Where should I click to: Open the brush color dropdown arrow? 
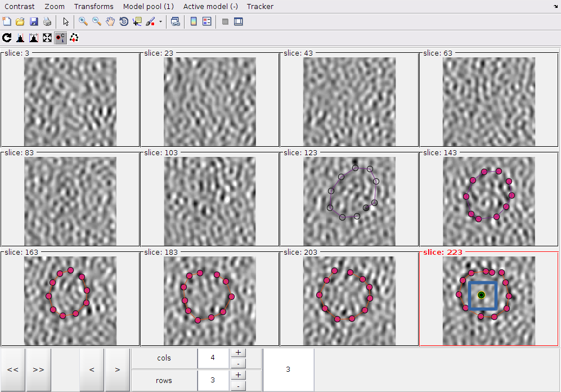[160, 21]
